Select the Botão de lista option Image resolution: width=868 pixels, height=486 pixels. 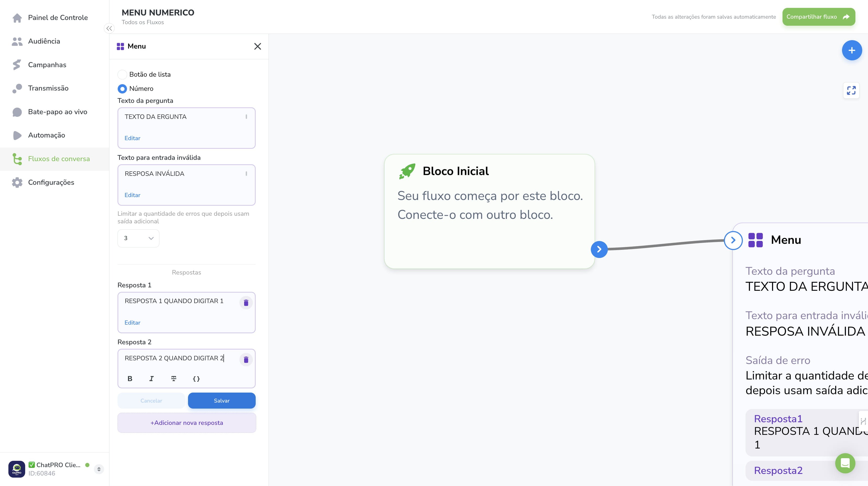(x=122, y=75)
